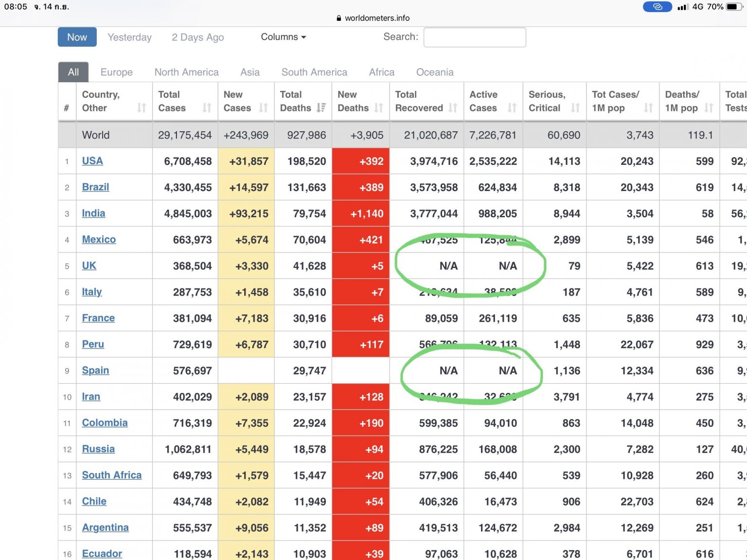Click sort icon in Total Cases header
747x560 pixels.
[x=207, y=108]
